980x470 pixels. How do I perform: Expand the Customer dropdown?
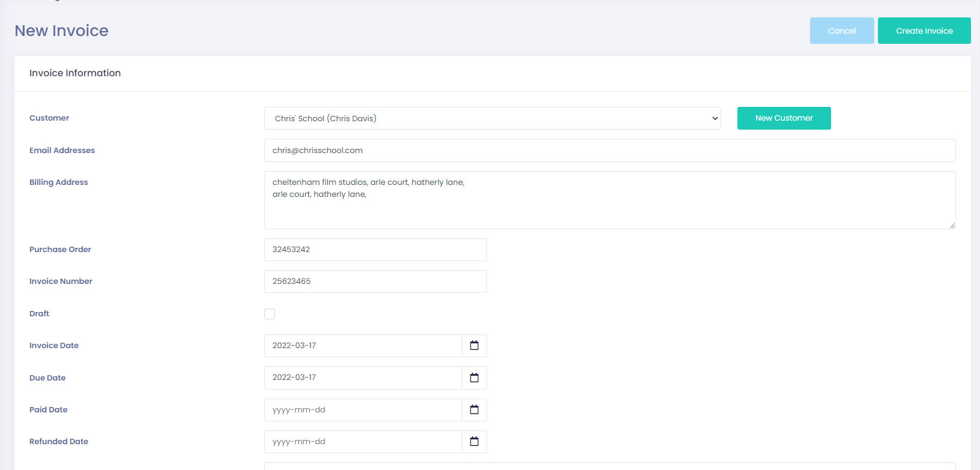[492, 118]
